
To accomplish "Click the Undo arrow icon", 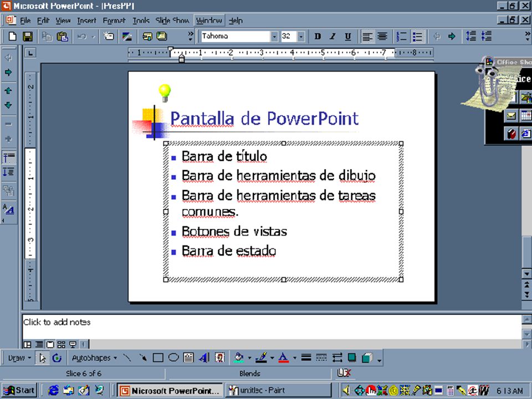I will pyautogui.click(x=82, y=37).
